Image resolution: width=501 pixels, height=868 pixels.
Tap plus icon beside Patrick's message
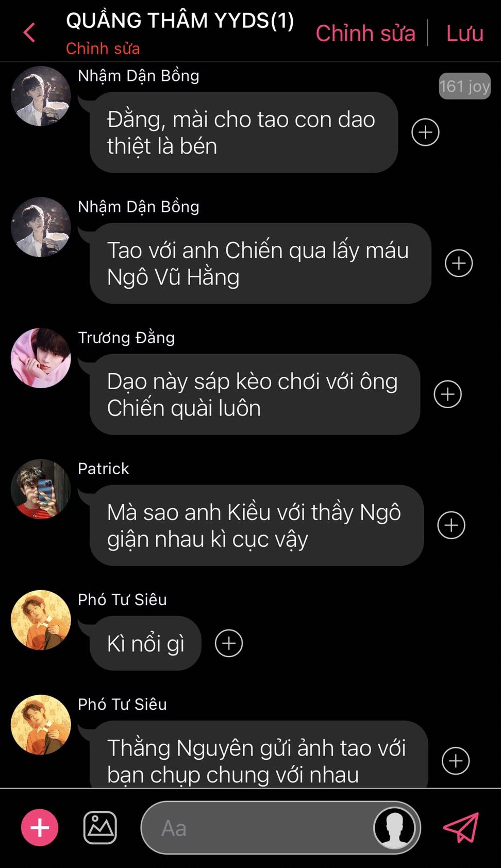point(451,525)
